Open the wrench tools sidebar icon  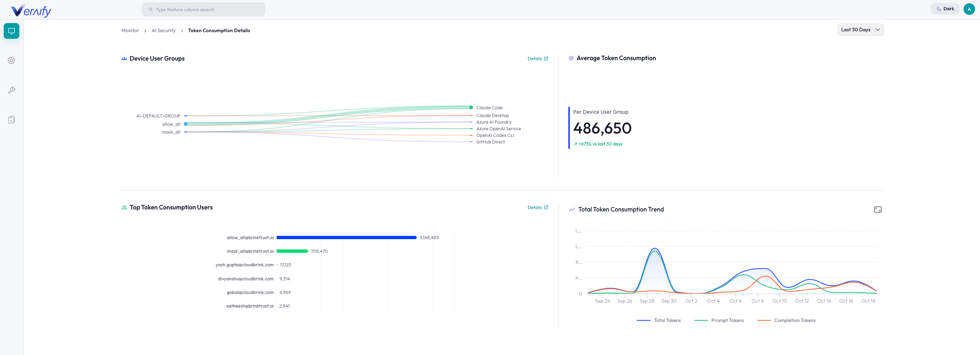click(x=12, y=90)
